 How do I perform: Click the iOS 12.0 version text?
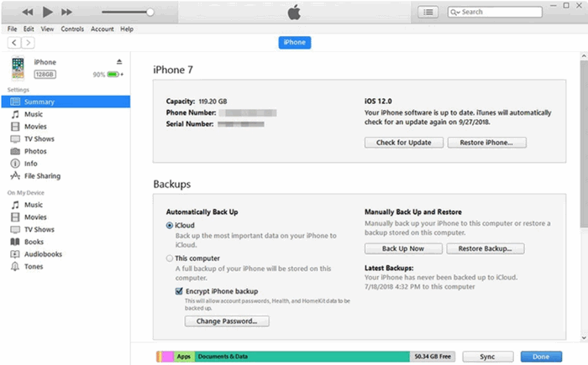pyautogui.click(x=378, y=102)
